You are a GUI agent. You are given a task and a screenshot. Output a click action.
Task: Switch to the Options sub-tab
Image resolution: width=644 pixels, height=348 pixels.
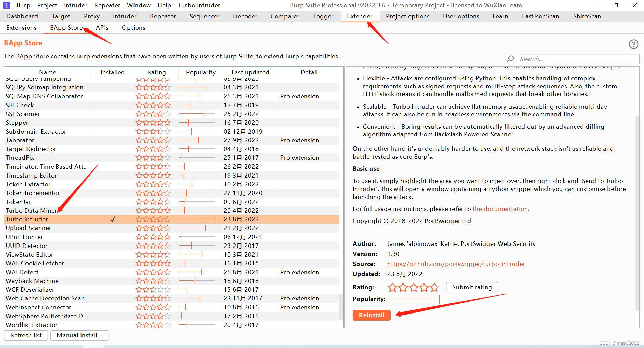pos(133,28)
